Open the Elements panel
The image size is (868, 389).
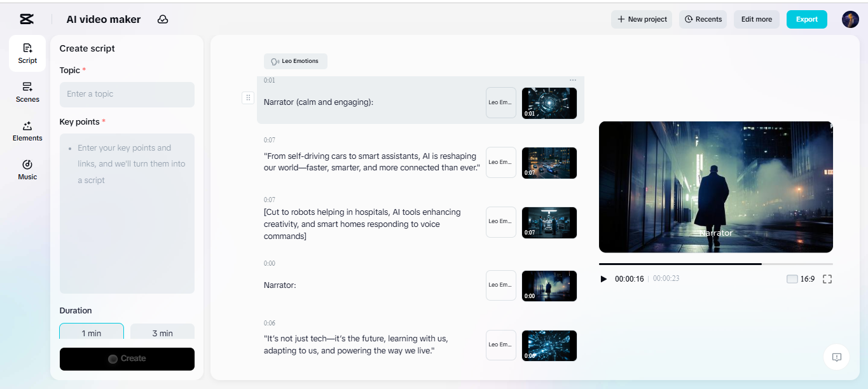pos(27,132)
